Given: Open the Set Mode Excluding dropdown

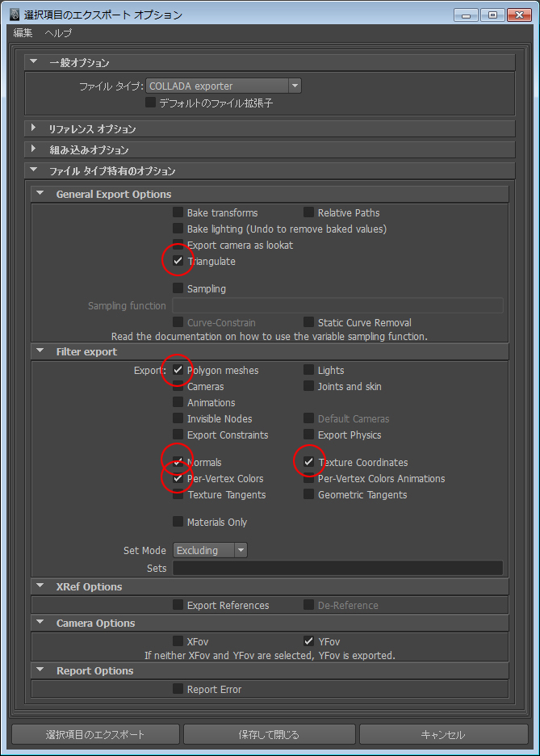Looking at the screenshot, I should tap(210, 550).
